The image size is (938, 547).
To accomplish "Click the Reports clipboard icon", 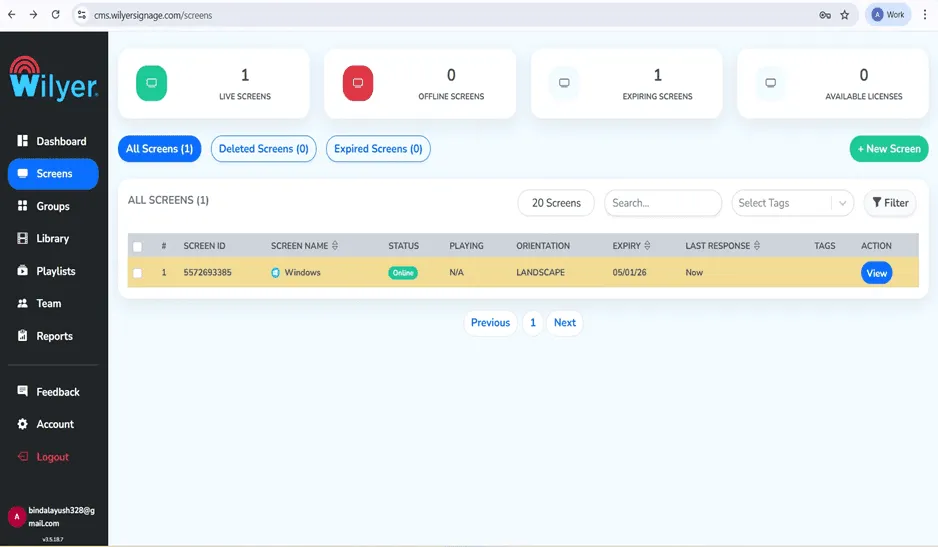I will point(23,336).
